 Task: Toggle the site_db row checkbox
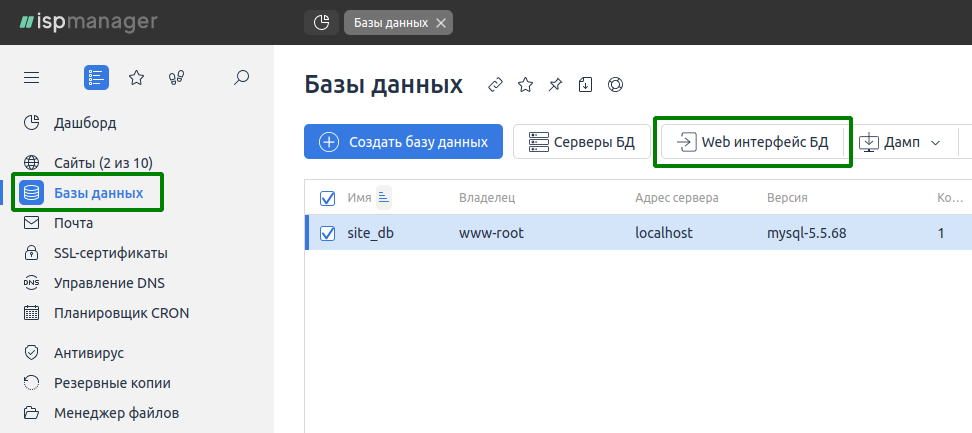pos(327,234)
